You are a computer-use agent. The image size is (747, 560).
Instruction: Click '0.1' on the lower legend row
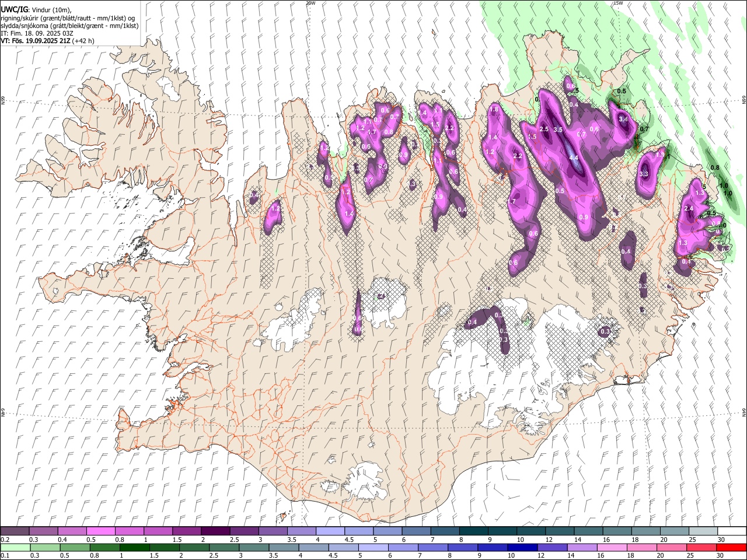[x=5, y=555]
